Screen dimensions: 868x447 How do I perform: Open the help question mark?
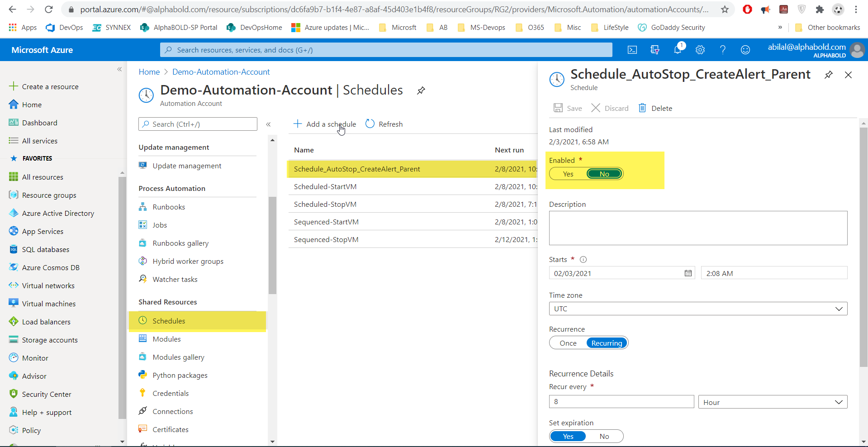coord(723,50)
